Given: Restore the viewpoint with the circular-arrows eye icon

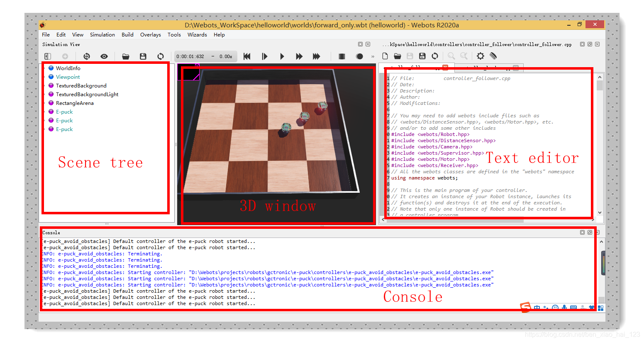Looking at the screenshot, I should pos(87,56).
